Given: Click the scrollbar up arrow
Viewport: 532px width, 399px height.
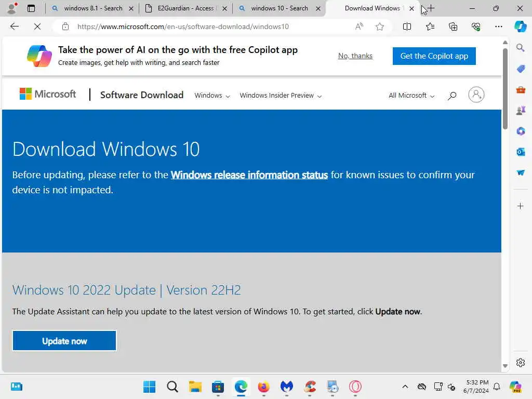Looking at the screenshot, I should click(x=505, y=43).
